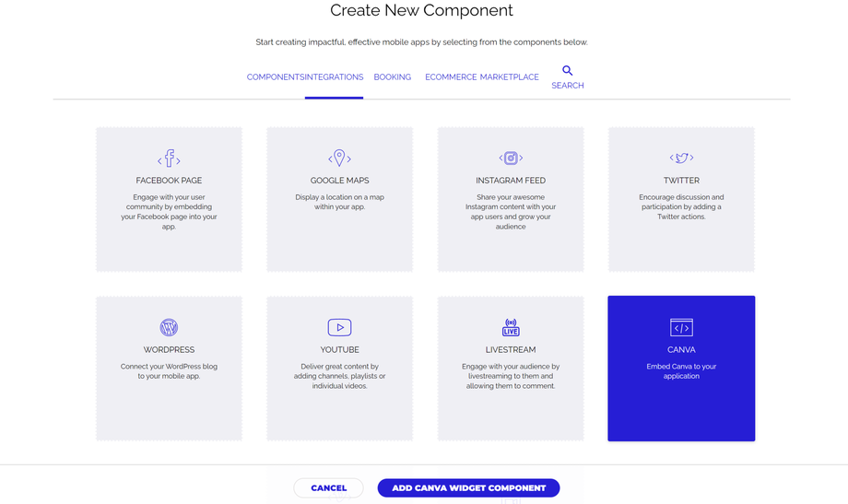Image resolution: width=848 pixels, height=504 pixels.
Task: Click 'Engage with your user community' description
Action: 169,211
